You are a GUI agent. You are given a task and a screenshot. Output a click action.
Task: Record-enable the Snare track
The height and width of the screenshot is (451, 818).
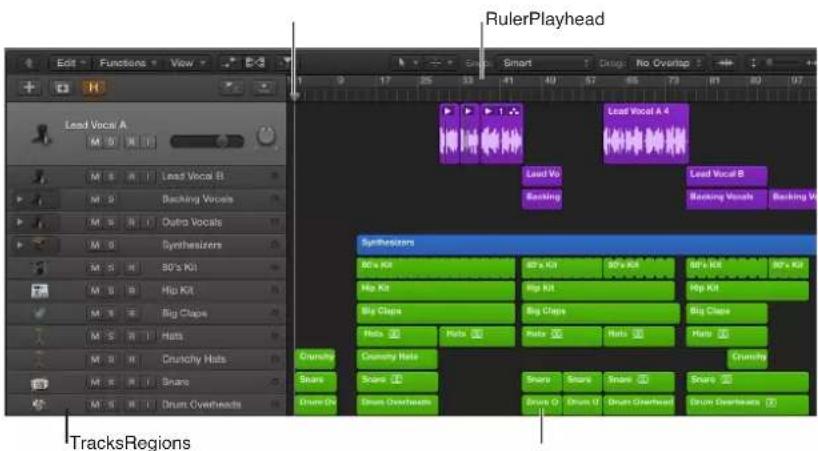pyautogui.click(x=133, y=382)
